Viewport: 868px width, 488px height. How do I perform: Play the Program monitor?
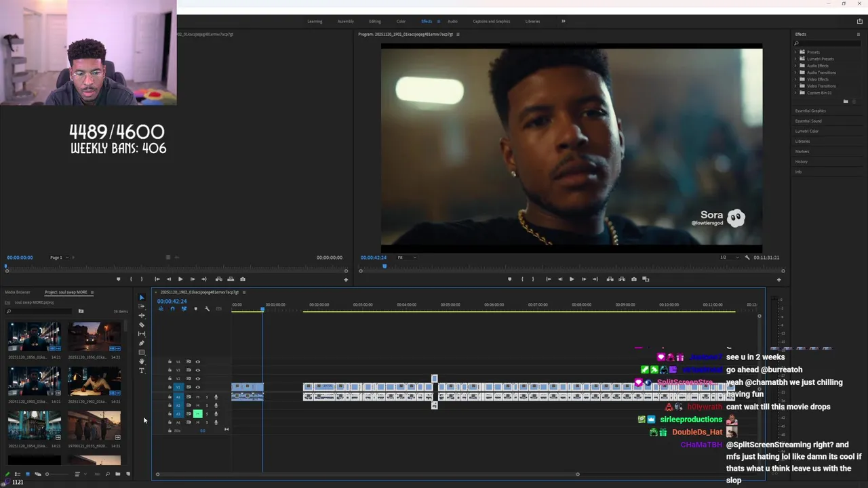[x=572, y=279]
